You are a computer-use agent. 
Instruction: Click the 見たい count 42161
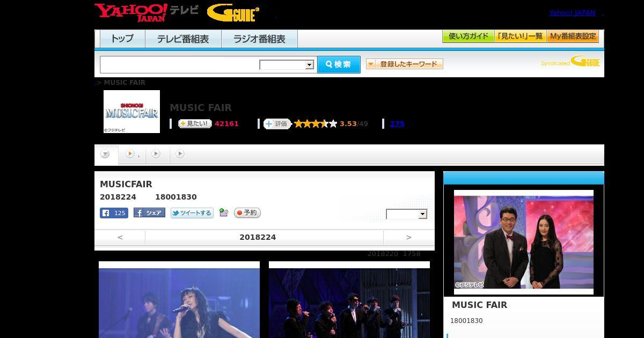click(226, 124)
